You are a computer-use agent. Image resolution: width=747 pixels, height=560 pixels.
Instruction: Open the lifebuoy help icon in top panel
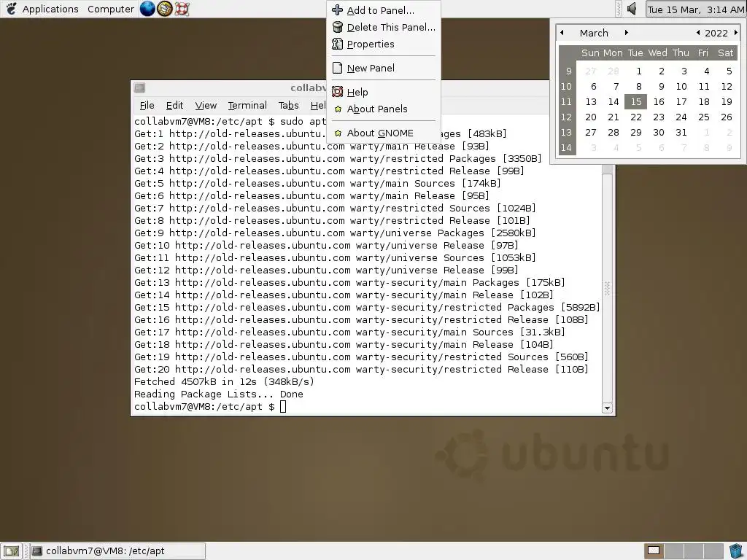click(182, 9)
